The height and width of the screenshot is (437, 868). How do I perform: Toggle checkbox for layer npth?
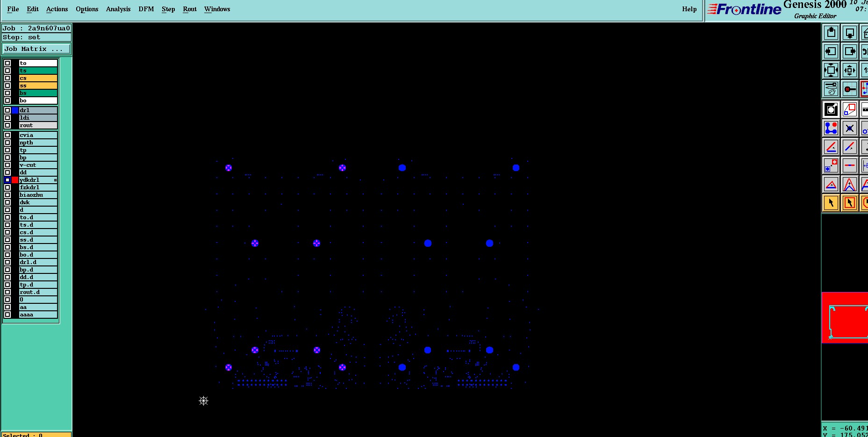pyautogui.click(x=7, y=143)
